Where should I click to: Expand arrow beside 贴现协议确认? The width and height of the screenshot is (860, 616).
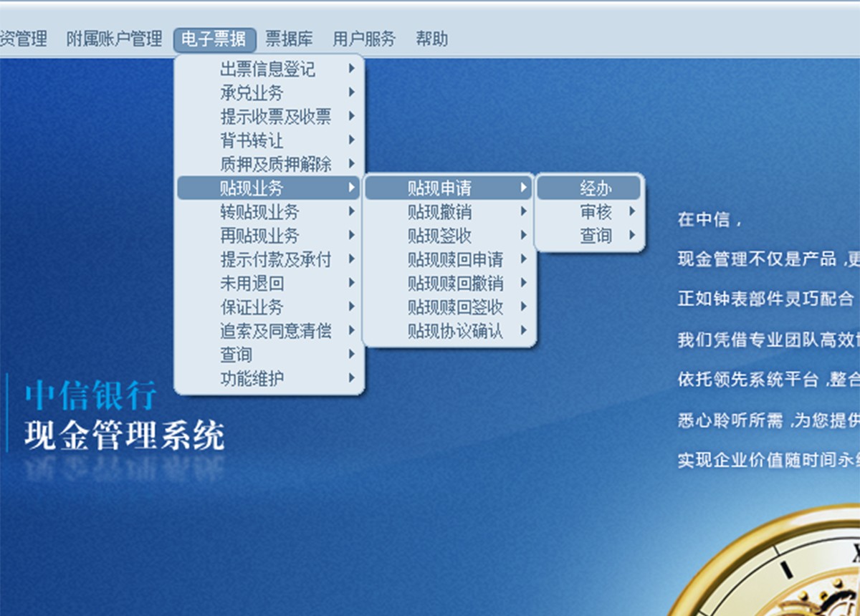pos(524,330)
